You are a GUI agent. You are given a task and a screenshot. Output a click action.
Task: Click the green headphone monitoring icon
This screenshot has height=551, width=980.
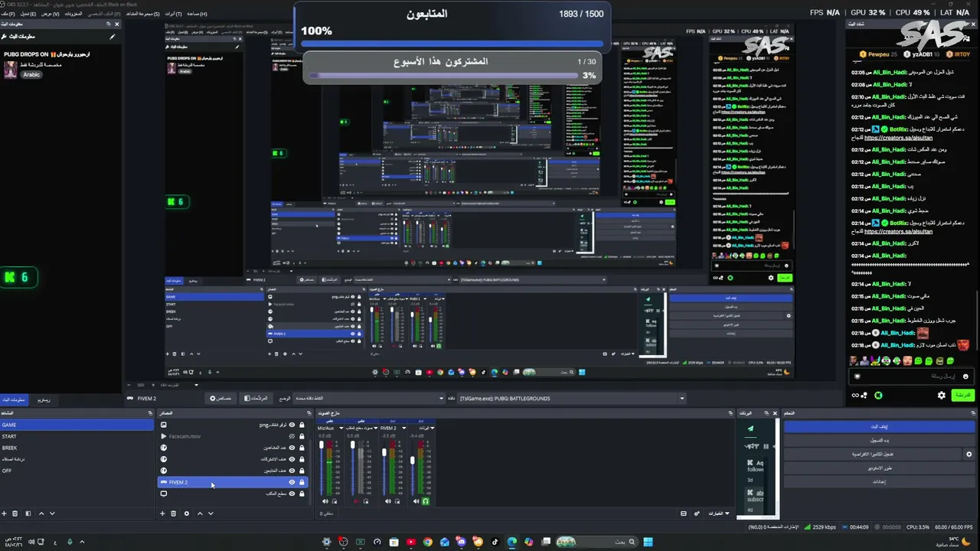pyautogui.click(x=426, y=501)
